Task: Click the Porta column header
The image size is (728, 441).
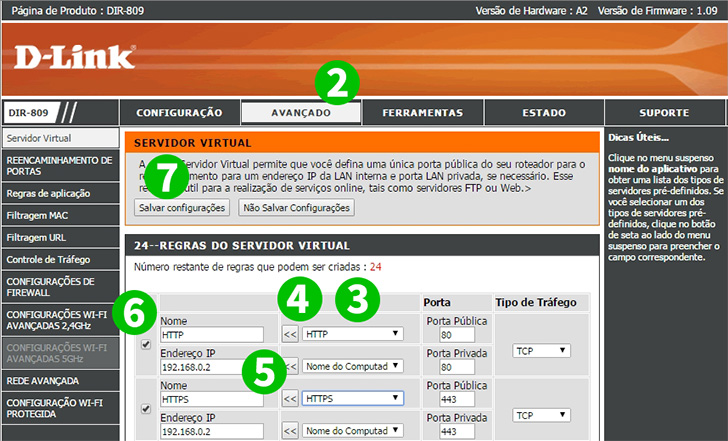Action: pos(437,303)
